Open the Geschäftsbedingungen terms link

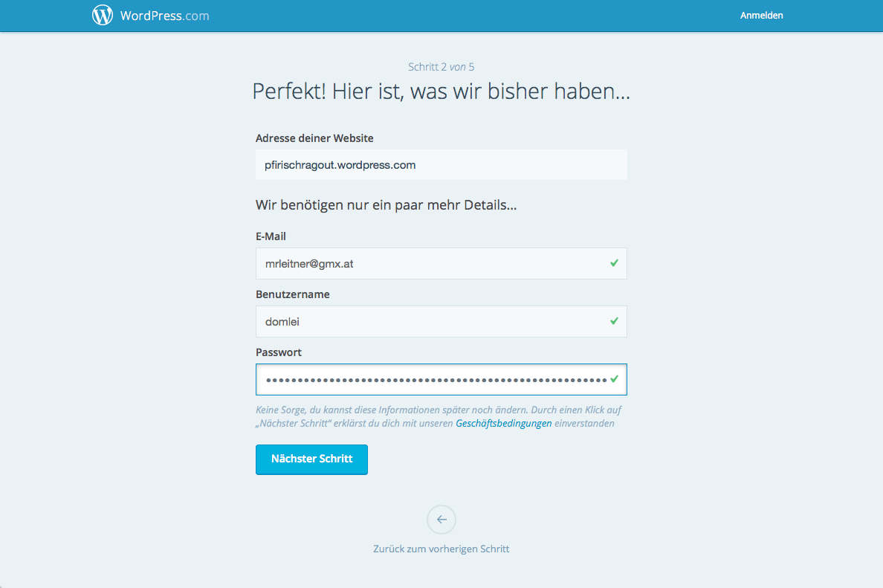pos(503,424)
